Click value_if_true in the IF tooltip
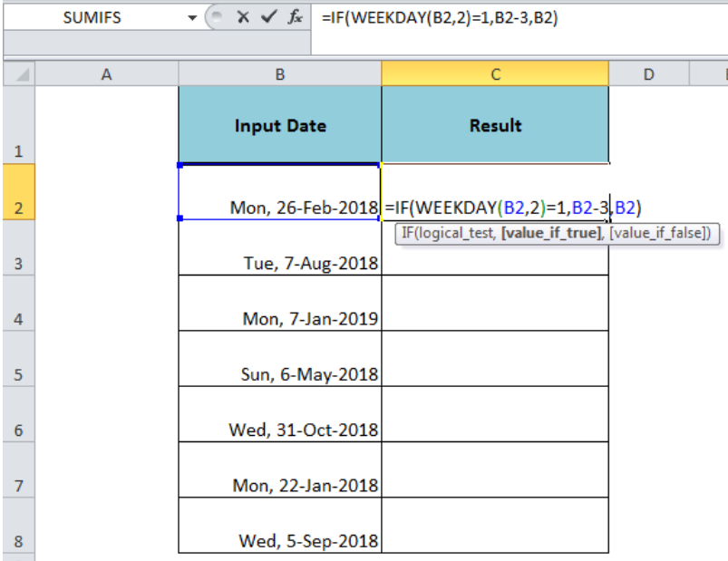Image resolution: width=728 pixels, height=561 pixels. tap(551, 233)
